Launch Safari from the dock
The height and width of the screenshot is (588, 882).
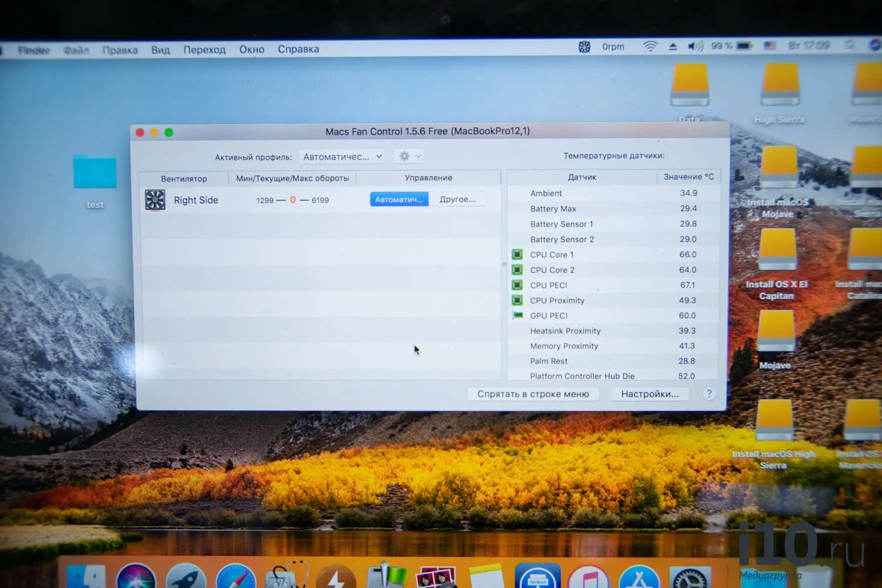point(236,577)
